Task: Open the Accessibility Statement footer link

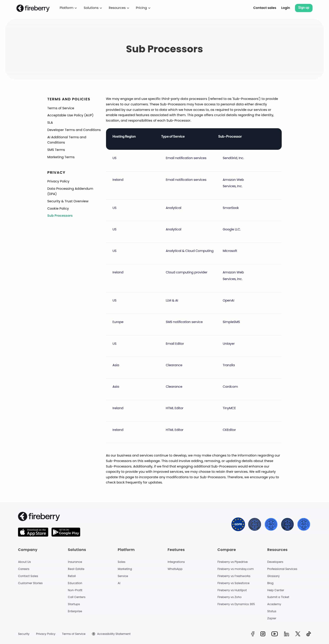Action: coord(114,634)
